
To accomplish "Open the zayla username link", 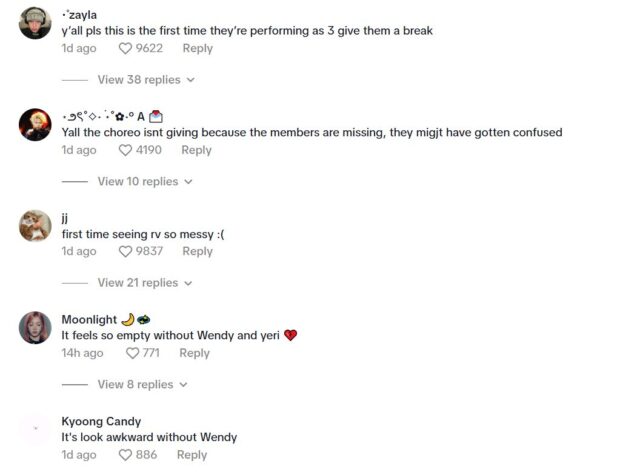I will coord(79,15).
